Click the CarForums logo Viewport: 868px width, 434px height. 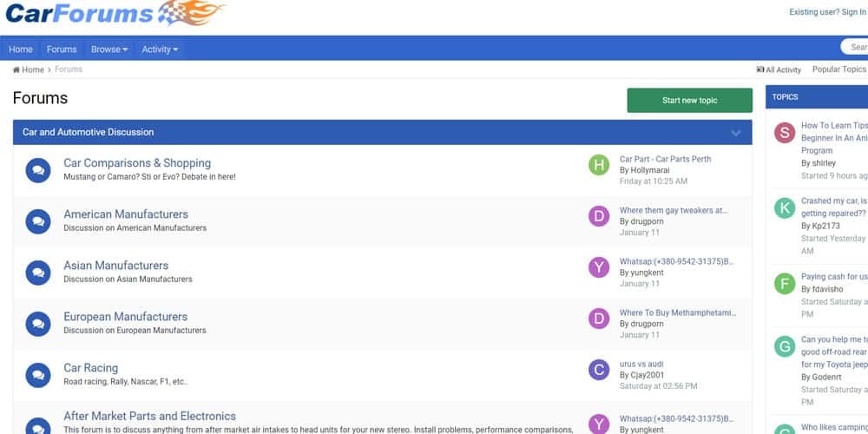(115, 13)
